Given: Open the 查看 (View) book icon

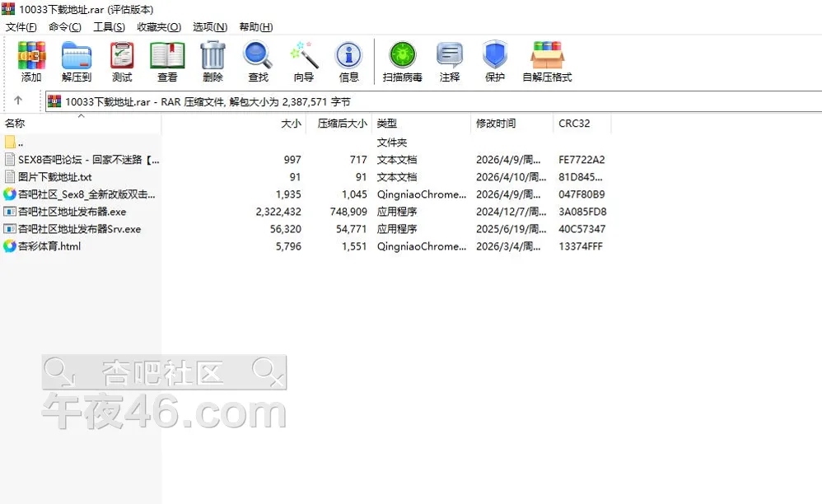Looking at the screenshot, I should click(167, 62).
